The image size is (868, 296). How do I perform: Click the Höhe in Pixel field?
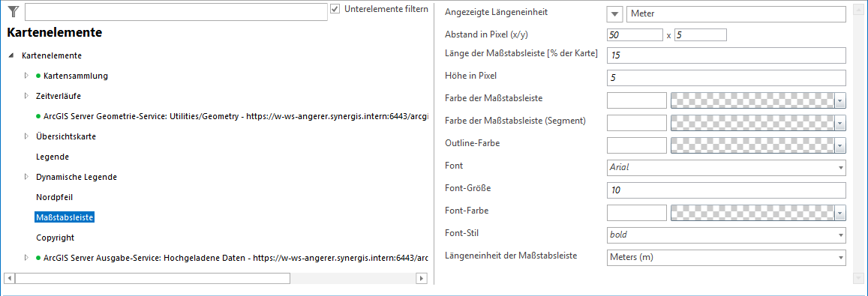[x=727, y=79]
